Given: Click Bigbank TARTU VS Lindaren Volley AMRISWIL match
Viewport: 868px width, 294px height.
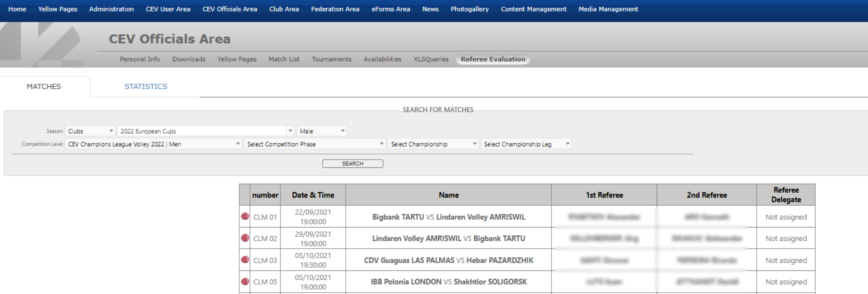Looking at the screenshot, I should [448, 217].
